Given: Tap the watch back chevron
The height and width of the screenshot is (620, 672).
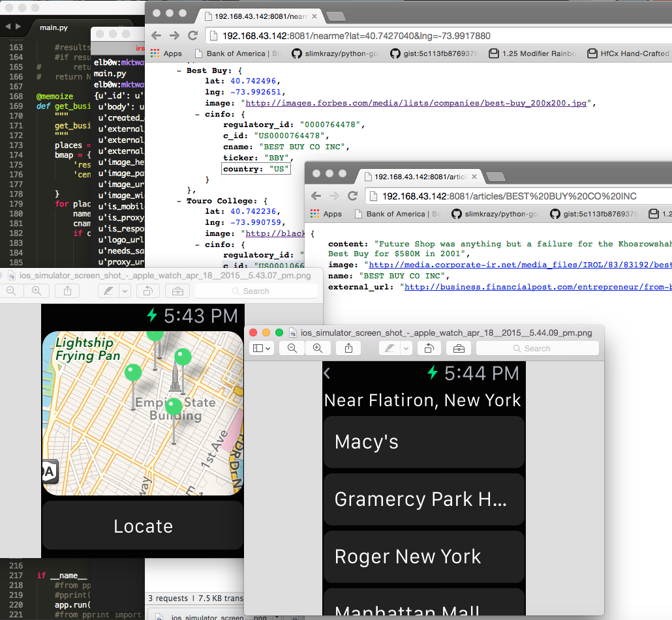Looking at the screenshot, I should coord(327,374).
